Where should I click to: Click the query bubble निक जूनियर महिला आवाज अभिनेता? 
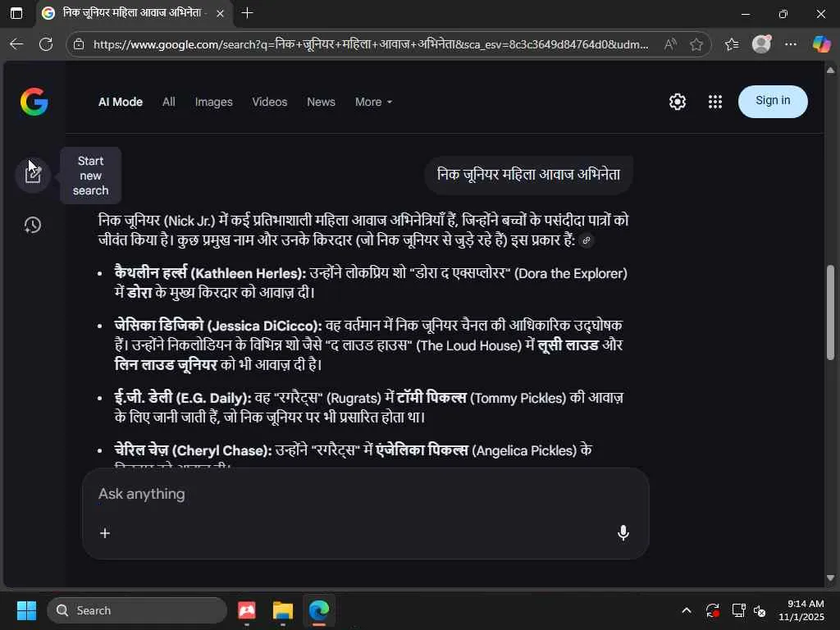[x=528, y=175]
